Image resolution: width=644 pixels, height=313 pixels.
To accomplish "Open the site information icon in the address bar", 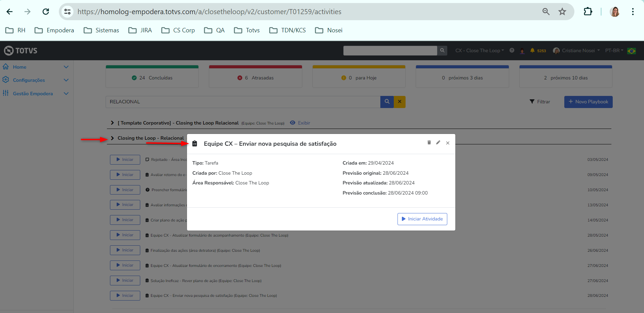I will 68,12.
